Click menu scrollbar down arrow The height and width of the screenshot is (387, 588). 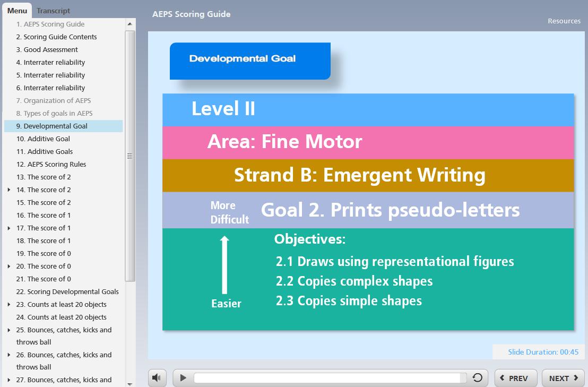click(x=129, y=384)
